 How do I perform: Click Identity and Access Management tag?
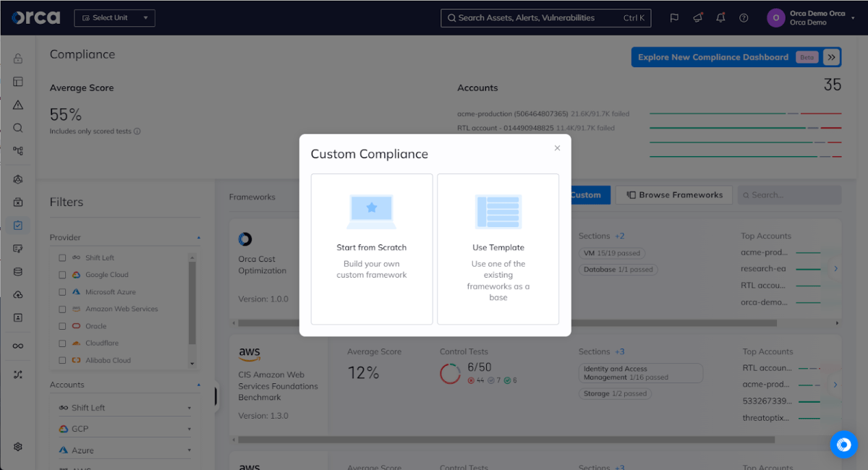tap(641, 373)
